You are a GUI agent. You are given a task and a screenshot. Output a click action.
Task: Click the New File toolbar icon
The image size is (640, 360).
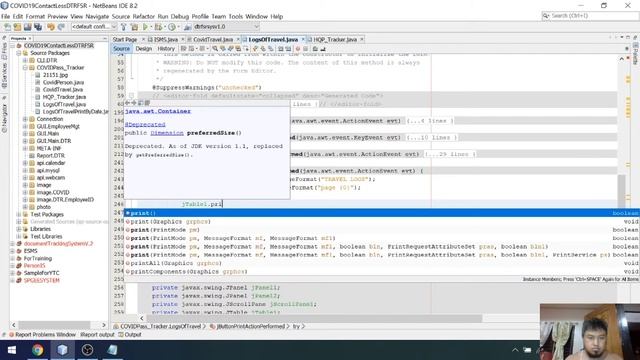(7, 27)
